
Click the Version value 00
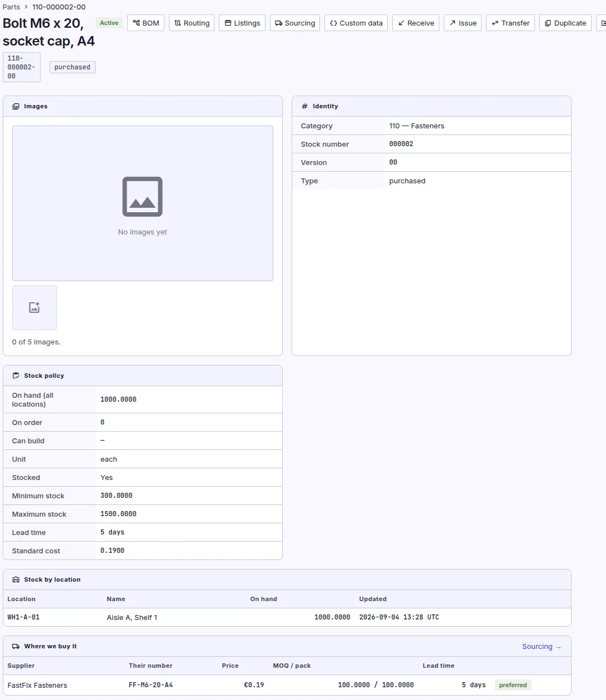point(393,162)
